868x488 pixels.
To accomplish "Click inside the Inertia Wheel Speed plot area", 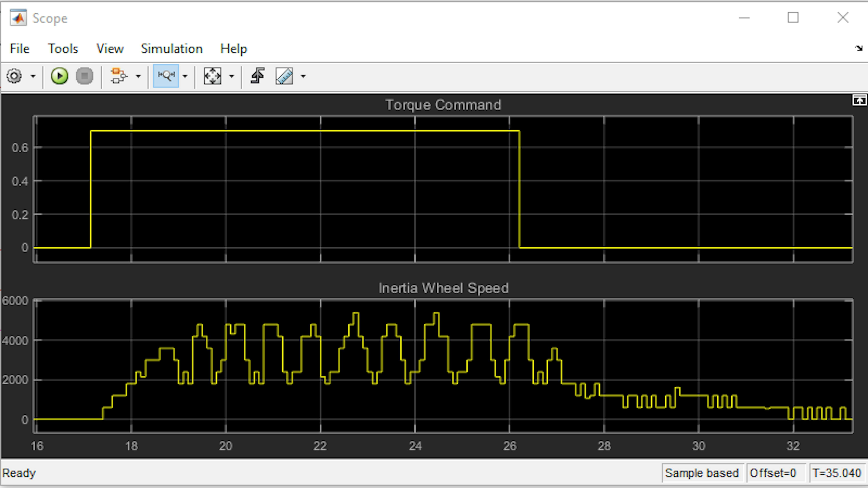I will (443, 366).
